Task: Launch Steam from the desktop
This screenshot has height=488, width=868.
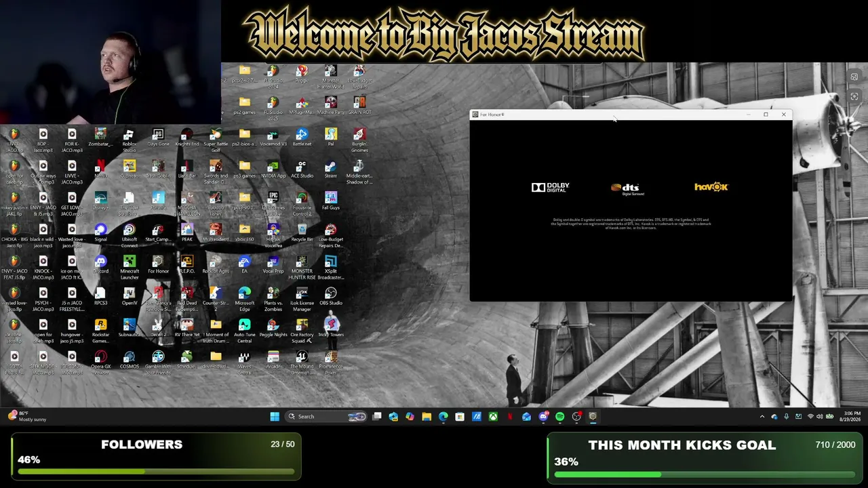Action: (x=330, y=169)
